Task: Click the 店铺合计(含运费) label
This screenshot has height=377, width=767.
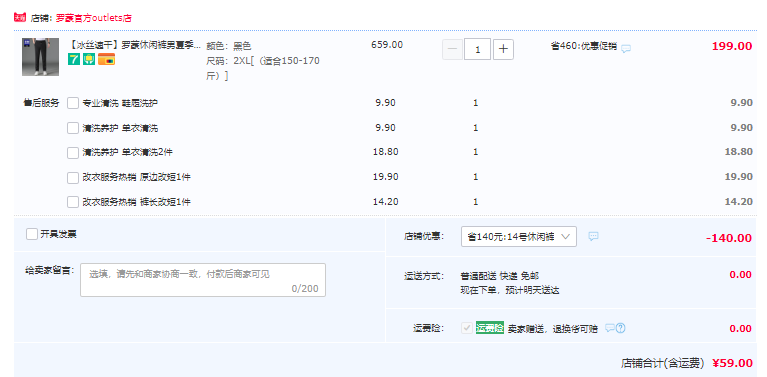Action: click(662, 363)
